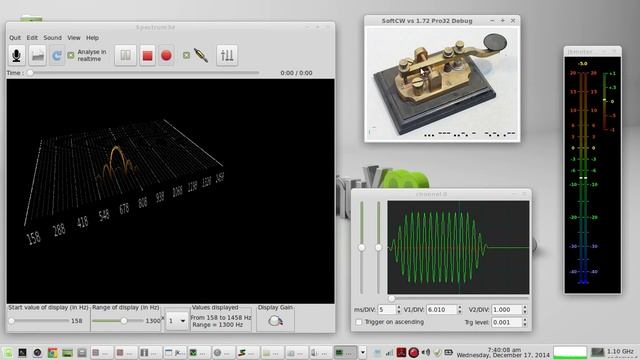Screen dimensions: 640x360
Task: Open the Sound menu
Action: click(x=52, y=38)
